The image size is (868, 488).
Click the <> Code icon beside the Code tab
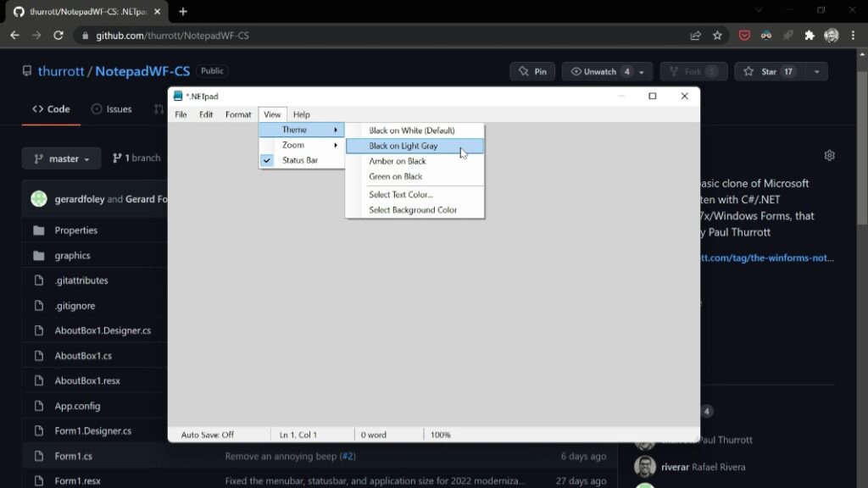point(36,108)
